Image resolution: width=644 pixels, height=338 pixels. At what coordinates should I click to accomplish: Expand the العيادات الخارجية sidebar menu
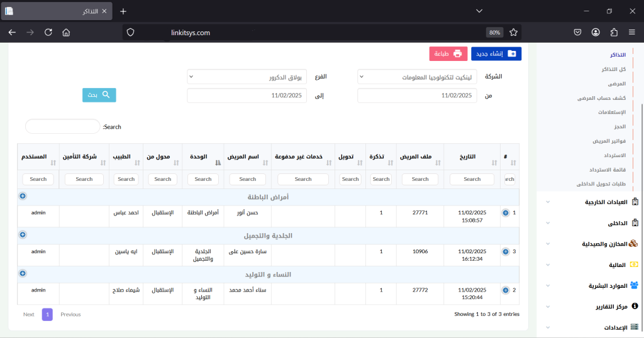(590, 202)
